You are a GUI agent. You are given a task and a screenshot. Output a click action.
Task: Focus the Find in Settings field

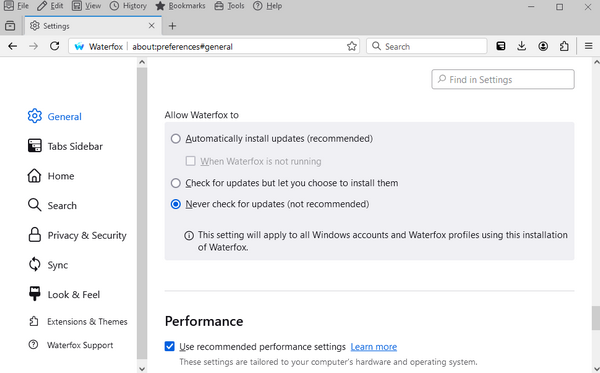(x=503, y=79)
